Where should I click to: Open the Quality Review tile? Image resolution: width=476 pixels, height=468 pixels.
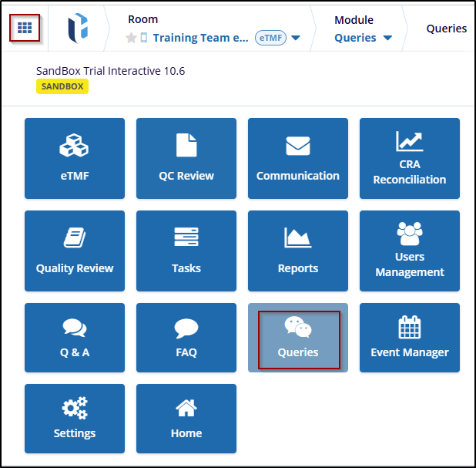[75, 251]
